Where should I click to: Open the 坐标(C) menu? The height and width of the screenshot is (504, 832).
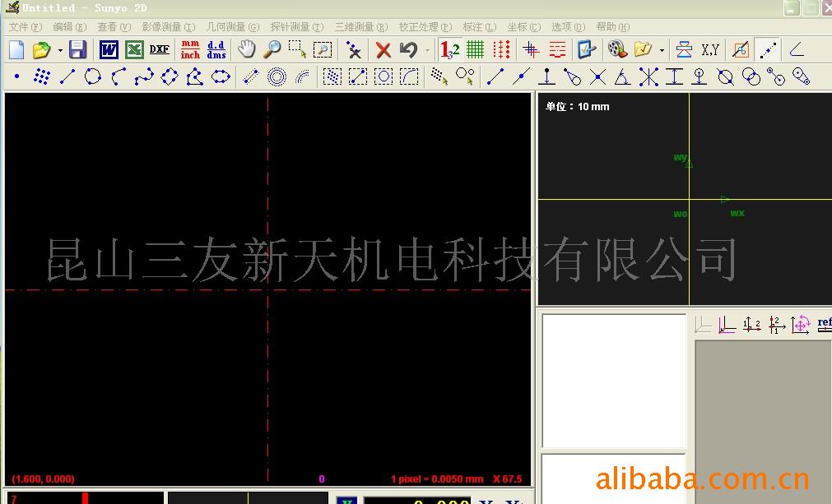click(523, 27)
